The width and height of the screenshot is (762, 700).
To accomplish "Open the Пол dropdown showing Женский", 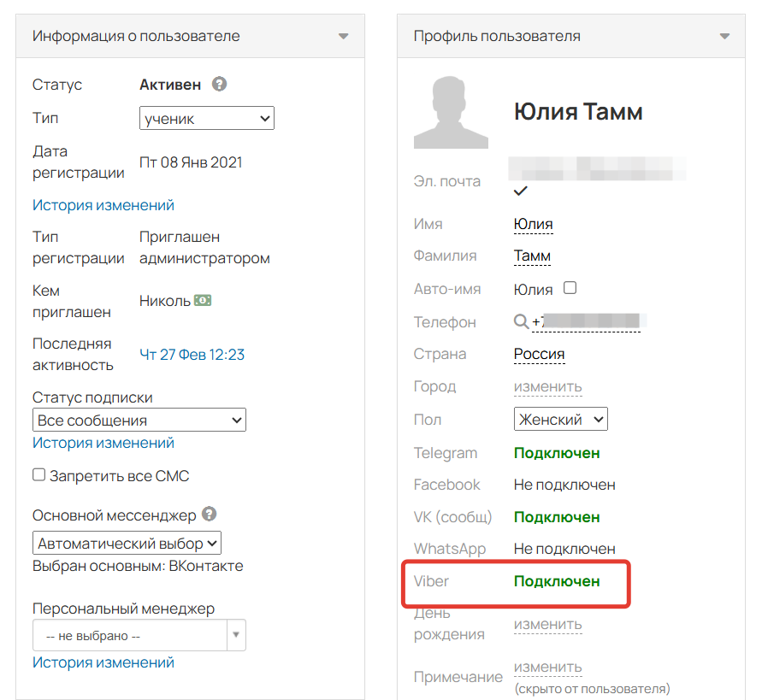I will pos(560,420).
